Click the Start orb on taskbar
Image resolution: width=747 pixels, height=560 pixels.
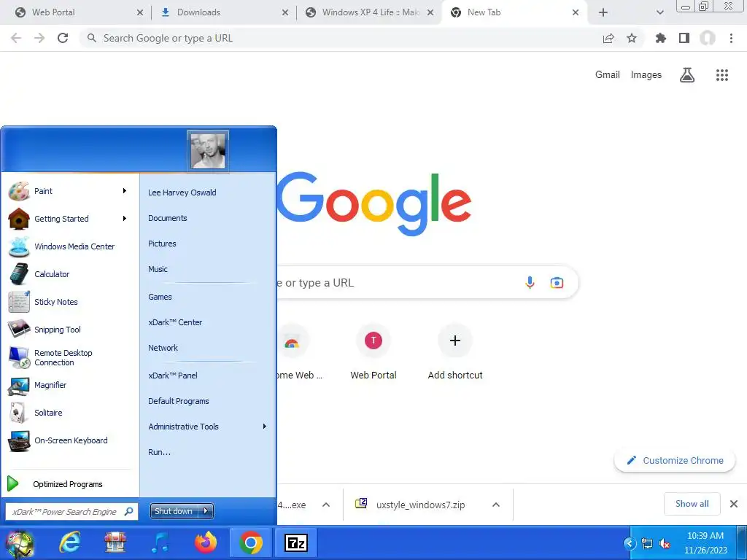(x=19, y=544)
